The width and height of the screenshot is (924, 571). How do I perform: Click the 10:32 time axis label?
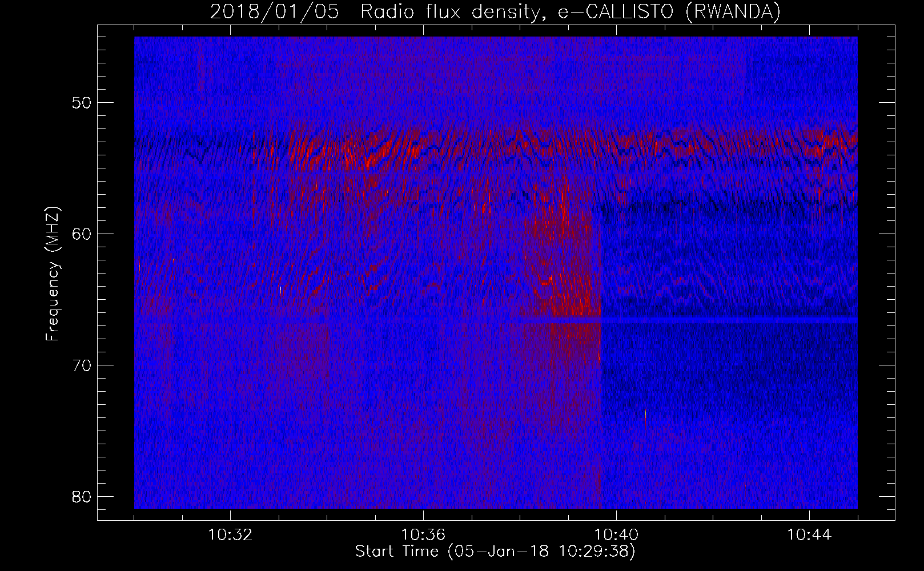tap(230, 535)
